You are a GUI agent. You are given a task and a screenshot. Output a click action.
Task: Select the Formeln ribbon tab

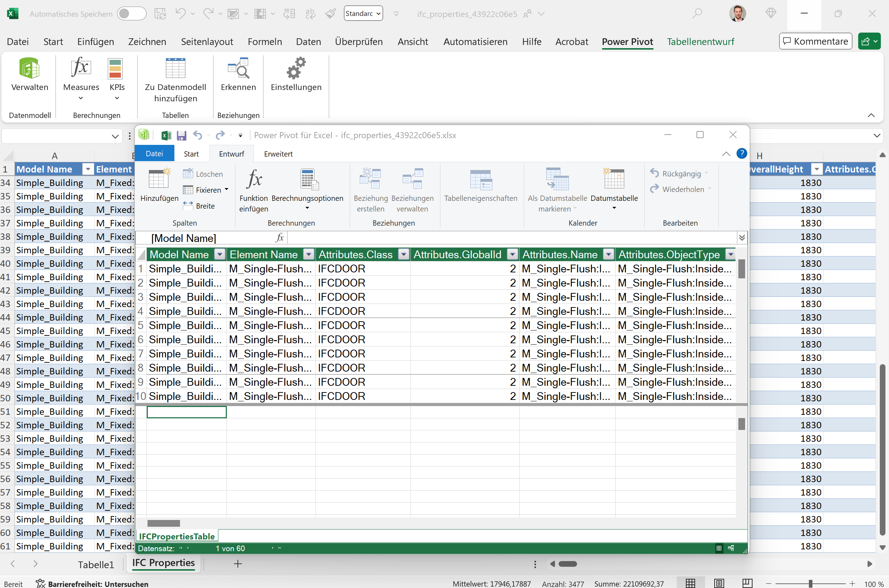pos(264,42)
